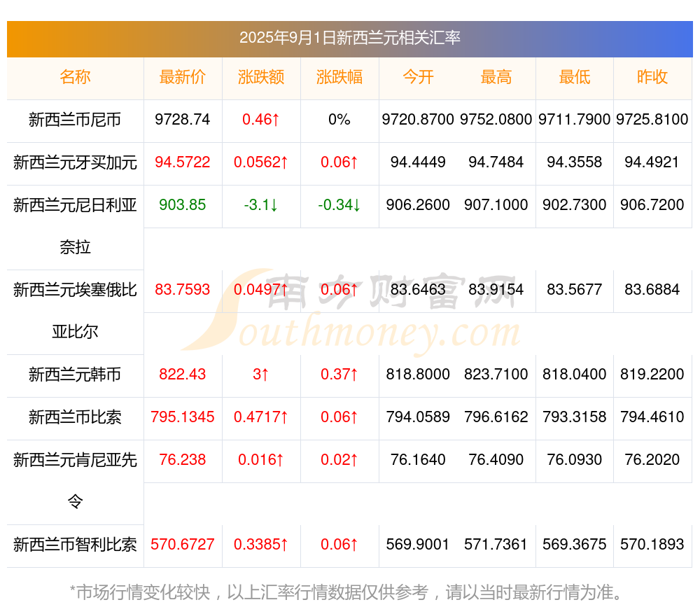The image size is (700, 614).
Task: Click the latest price 570.6727
Action: tap(183, 545)
